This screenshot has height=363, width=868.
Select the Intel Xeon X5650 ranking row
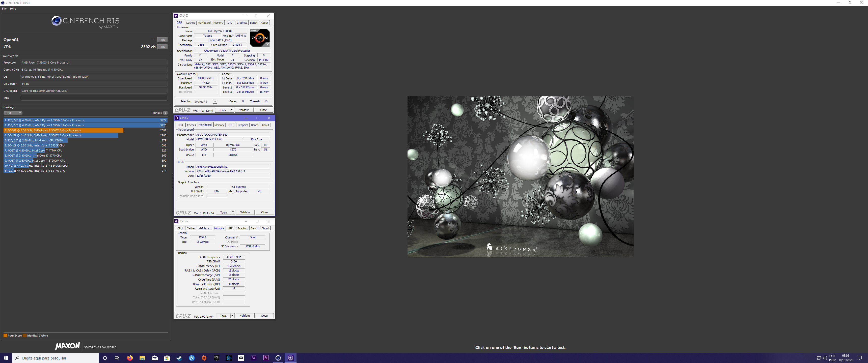pyautogui.click(x=85, y=140)
